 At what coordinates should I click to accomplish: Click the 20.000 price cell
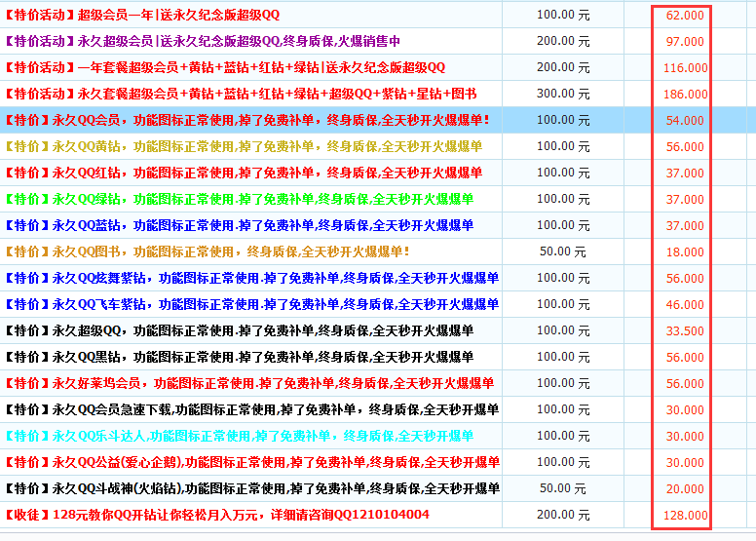click(685, 488)
